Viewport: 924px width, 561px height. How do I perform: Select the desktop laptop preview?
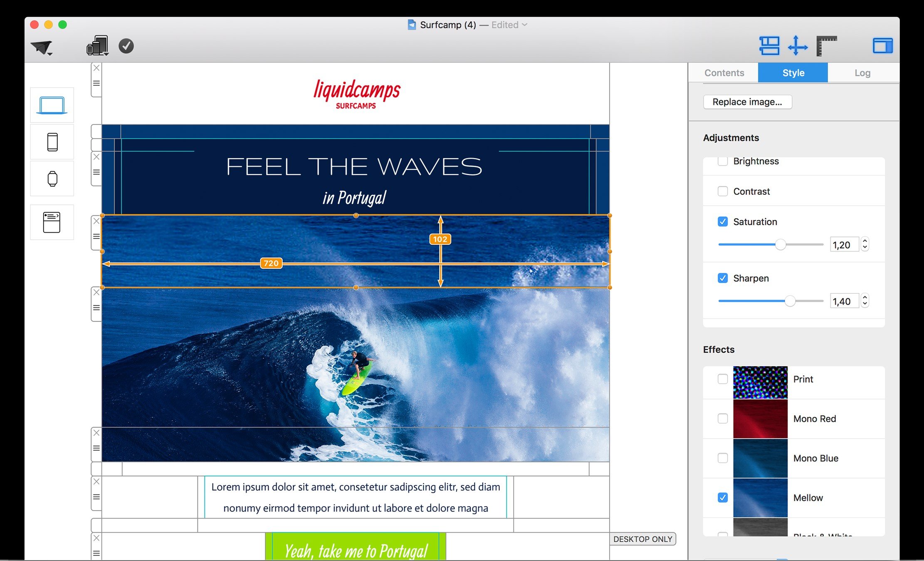[x=52, y=105]
